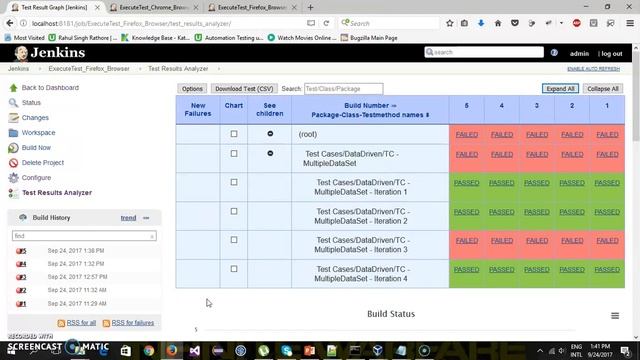Check the Chart box for Iteration 3
Image resolution: width=640 pixels, height=360 pixels.
(234, 240)
